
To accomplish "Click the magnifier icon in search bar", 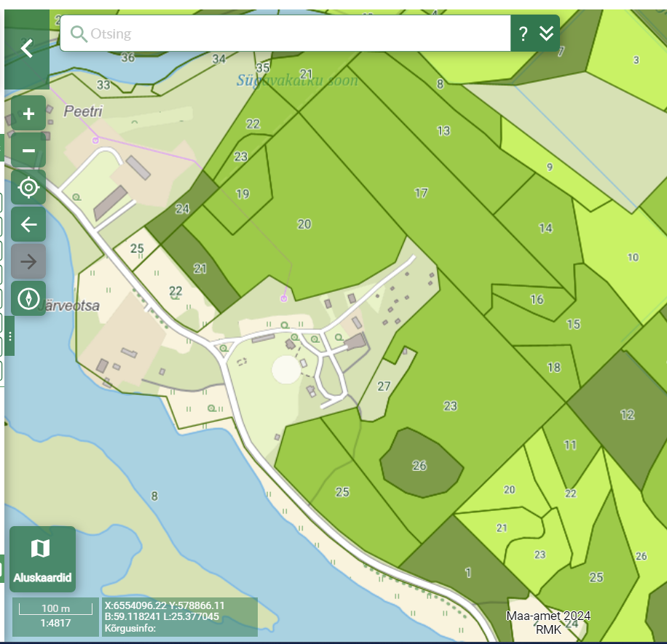I will point(78,33).
